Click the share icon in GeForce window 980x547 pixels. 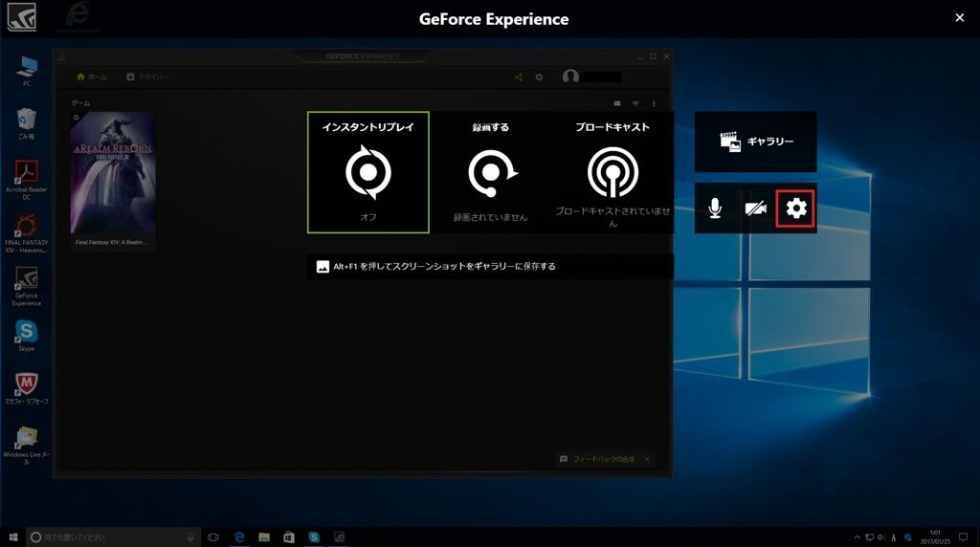[x=519, y=77]
